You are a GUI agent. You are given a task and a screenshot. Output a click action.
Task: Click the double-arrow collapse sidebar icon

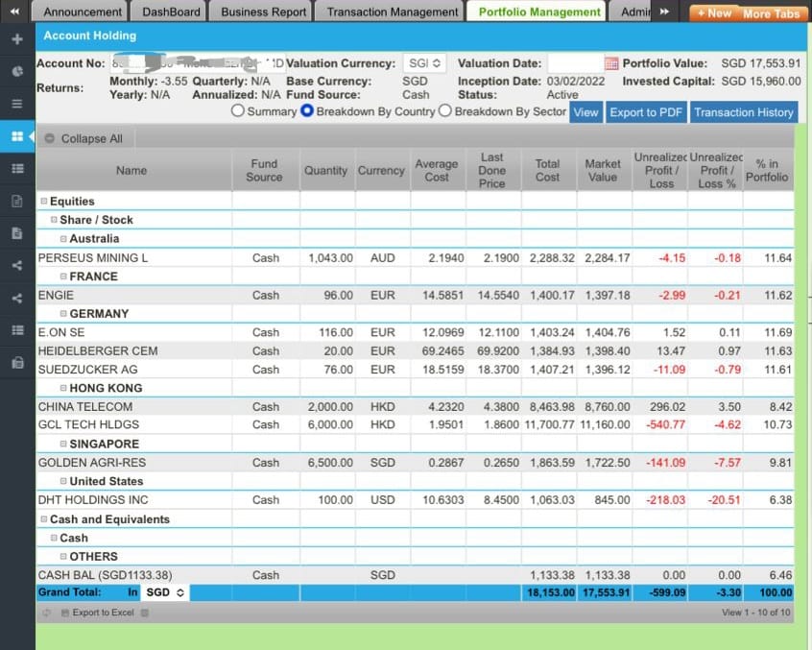point(15,11)
